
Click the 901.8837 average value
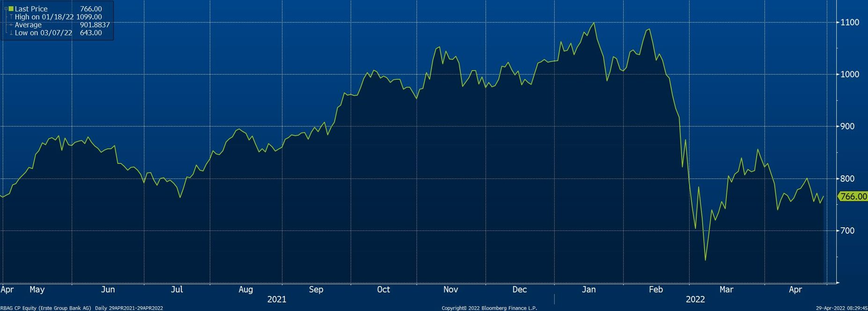point(95,25)
